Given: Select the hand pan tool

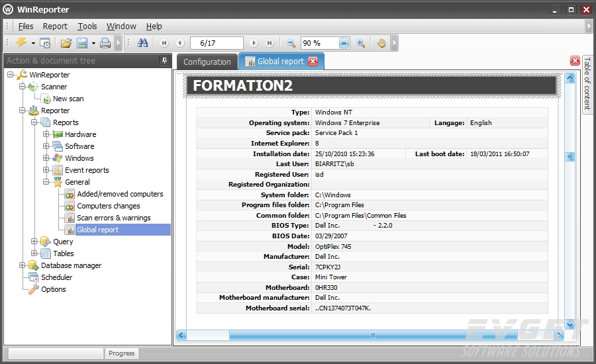Looking at the screenshot, I should coord(381,43).
